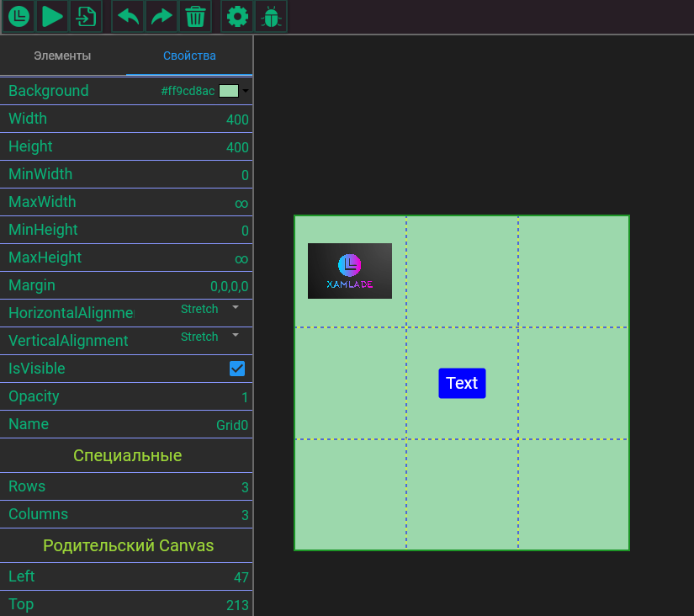Edit the Left value 47
694x616 pixels.
point(241,577)
